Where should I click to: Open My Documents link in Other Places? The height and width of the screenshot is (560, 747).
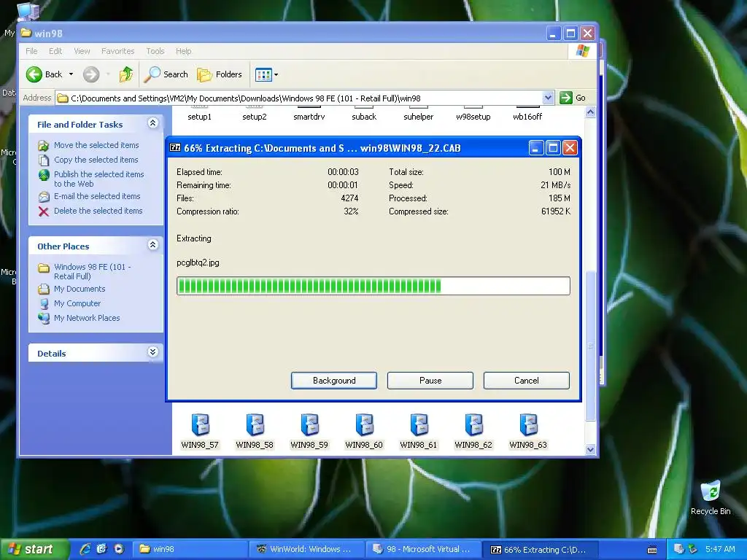coord(80,289)
